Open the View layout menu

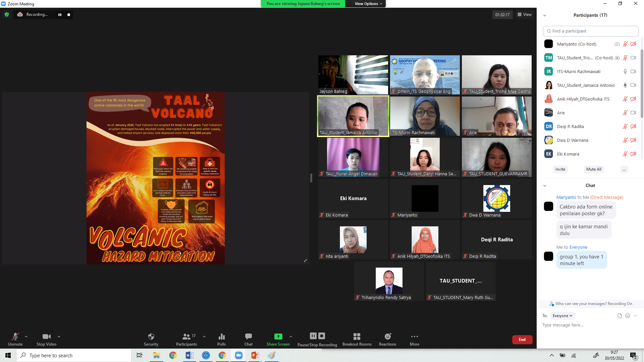[x=525, y=14]
